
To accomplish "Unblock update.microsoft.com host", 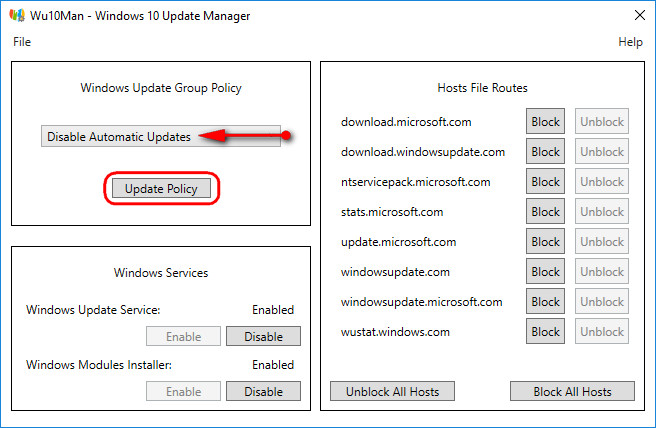I will click(602, 241).
